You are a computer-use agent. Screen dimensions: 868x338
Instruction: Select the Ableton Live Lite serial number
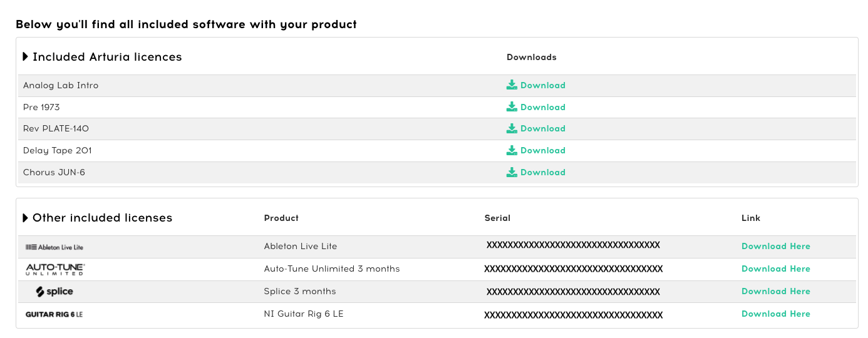573,245
